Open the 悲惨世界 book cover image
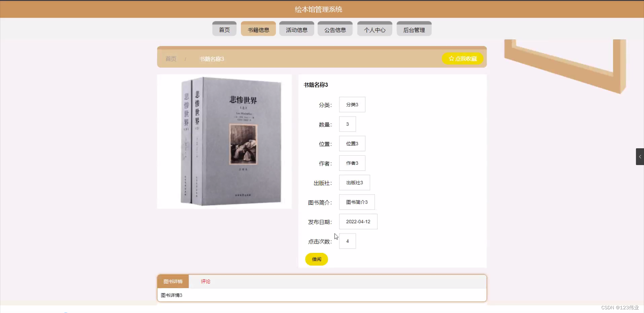This screenshot has height=313, width=644. [x=224, y=141]
